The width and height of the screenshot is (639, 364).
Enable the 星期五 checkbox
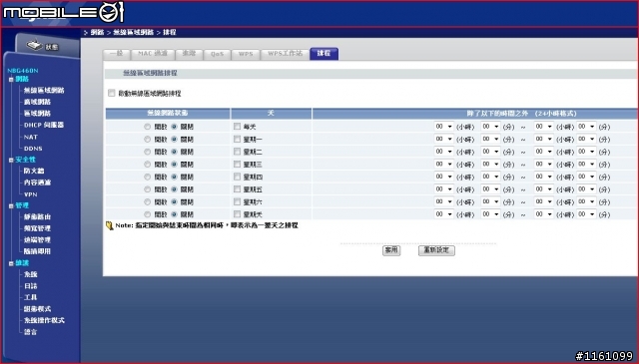238,189
